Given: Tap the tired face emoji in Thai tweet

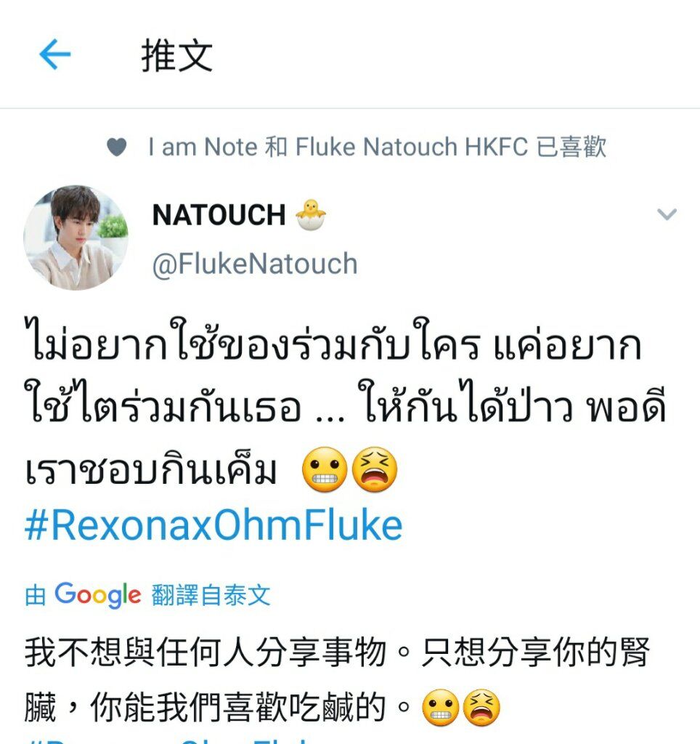Looking at the screenshot, I should click(374, 469).
